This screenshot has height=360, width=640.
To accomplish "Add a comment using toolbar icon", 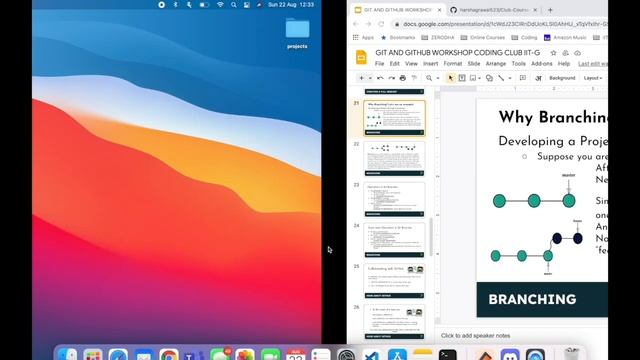I will point(522,78).
